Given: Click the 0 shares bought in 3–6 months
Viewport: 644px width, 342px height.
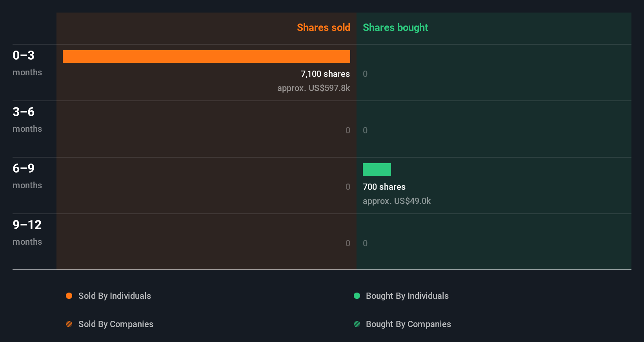Looking at the screenshot, I should click(x=365, y=130).
